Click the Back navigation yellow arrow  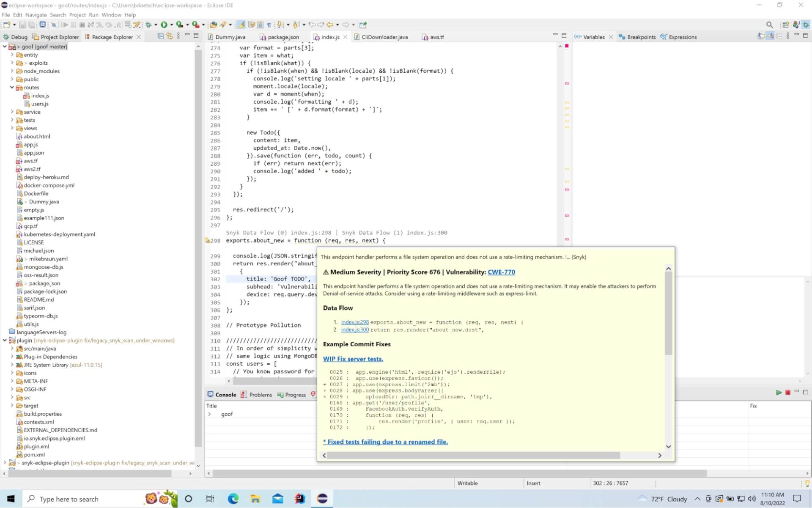[330, 25]
